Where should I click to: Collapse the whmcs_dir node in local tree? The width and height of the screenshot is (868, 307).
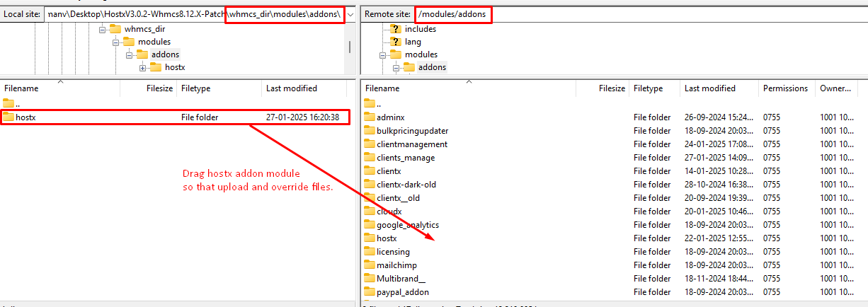103,30
